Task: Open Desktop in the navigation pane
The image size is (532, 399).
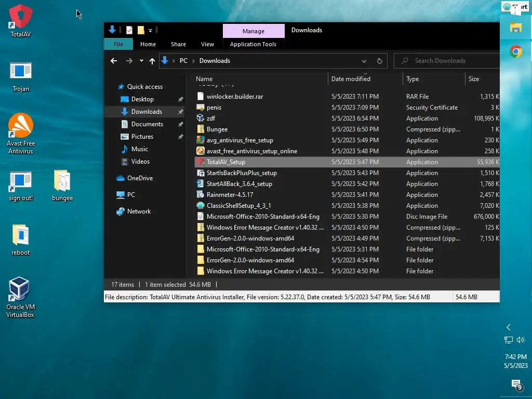Action: pos(142,99)
